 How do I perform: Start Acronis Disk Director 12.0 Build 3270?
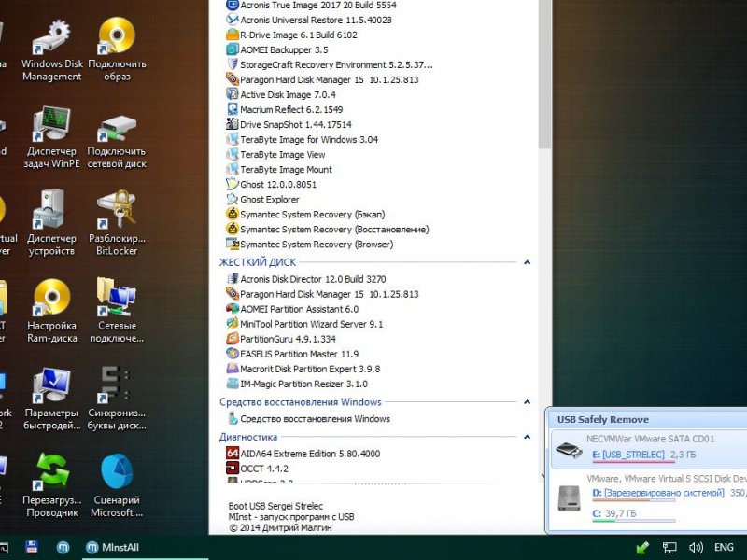(x=306, y=279)
